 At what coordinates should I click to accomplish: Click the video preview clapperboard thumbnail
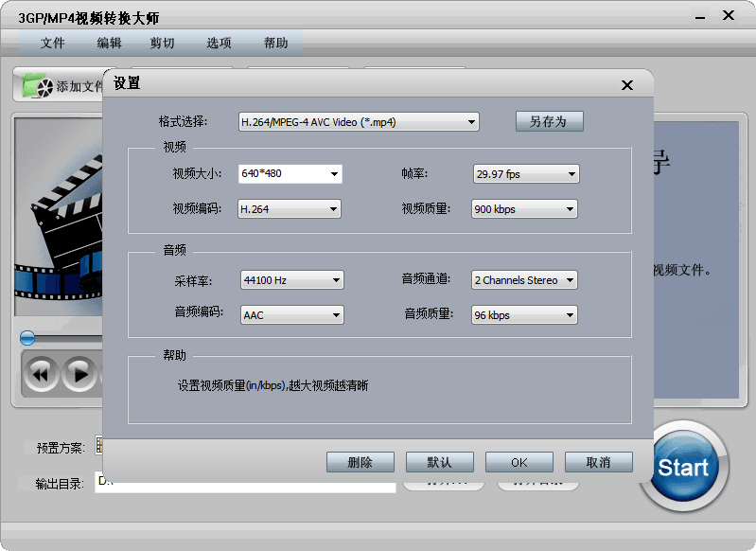click(59, 217)
